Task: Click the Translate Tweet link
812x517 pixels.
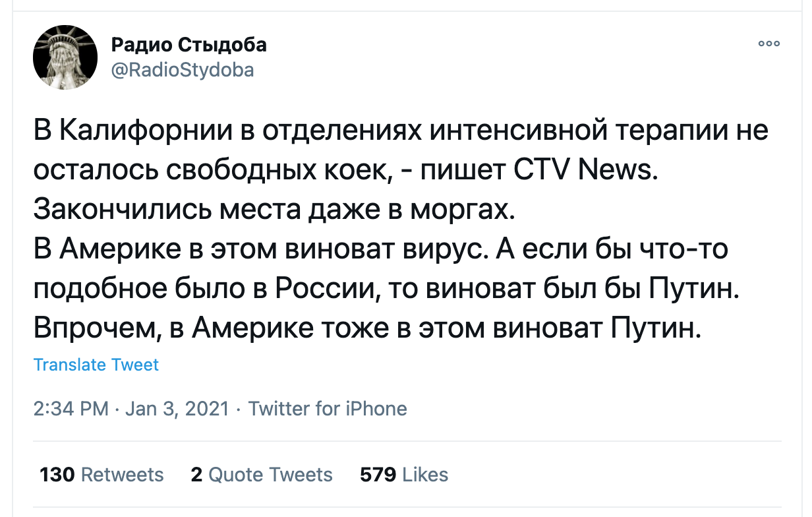Action: point(96,365)
